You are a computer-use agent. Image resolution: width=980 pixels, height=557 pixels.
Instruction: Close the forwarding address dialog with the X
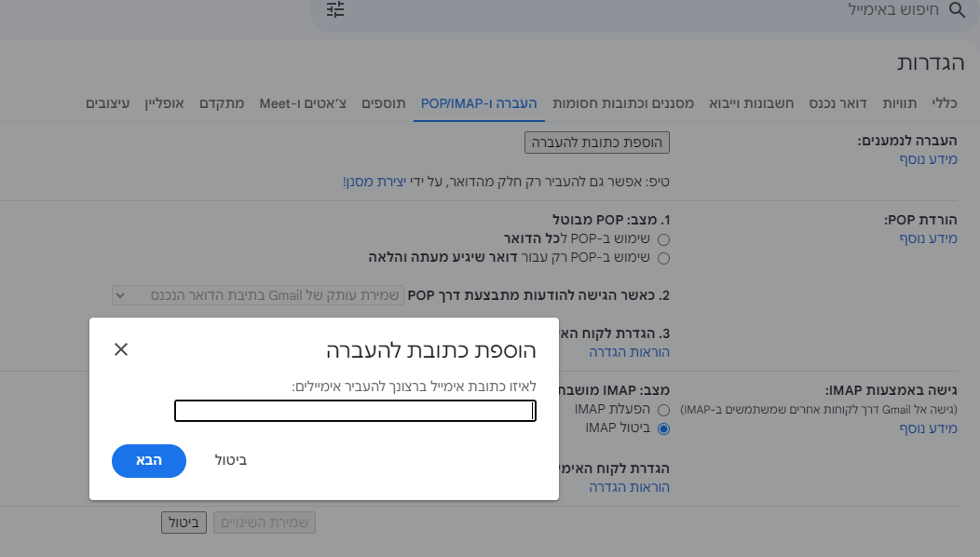[120, 350]
